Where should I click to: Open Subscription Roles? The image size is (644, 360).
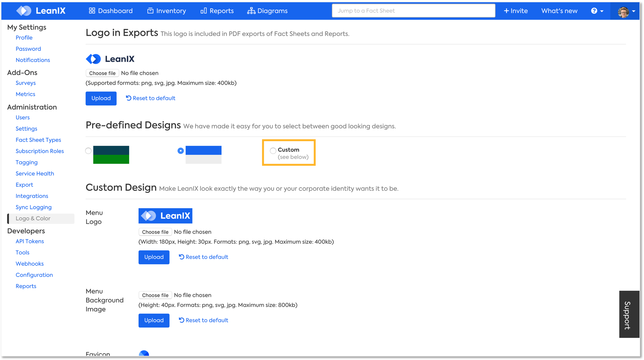click(x=40, y=151)
